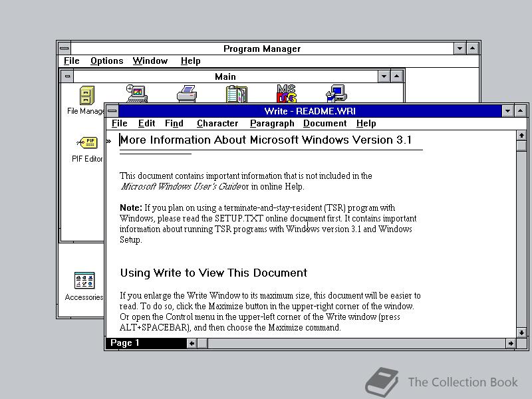This screenshot has width=532, height=399.
Task: Click the 'PIF Editor' label
Action: point(87,159)
